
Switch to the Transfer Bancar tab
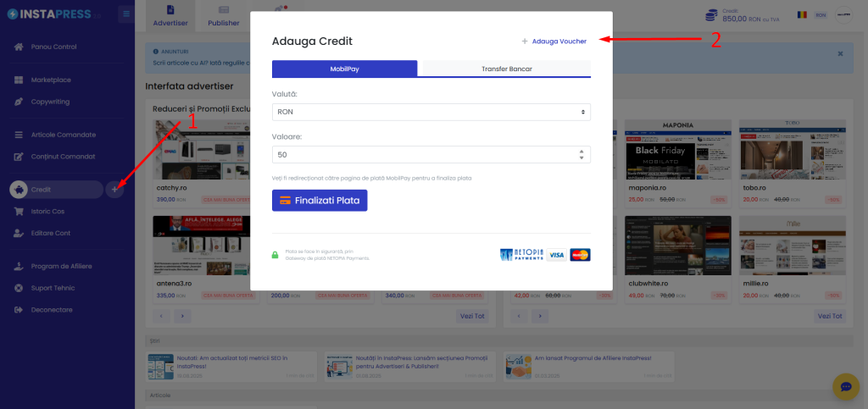[507, 69]
